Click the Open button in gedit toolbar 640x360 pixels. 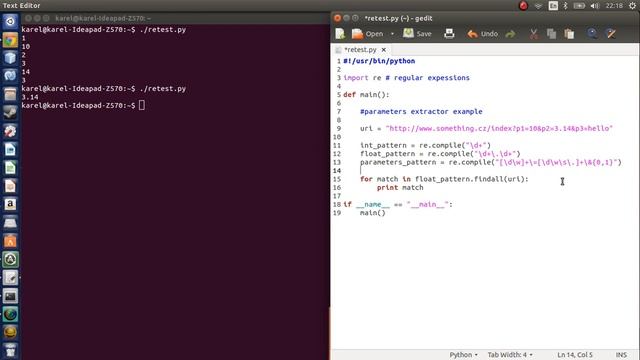point(368,34)
